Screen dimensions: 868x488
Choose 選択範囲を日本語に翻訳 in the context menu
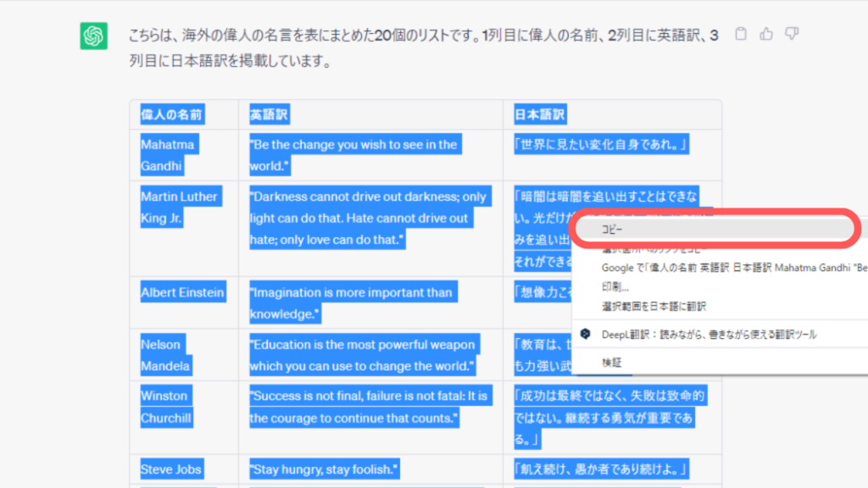click(654, 306)
